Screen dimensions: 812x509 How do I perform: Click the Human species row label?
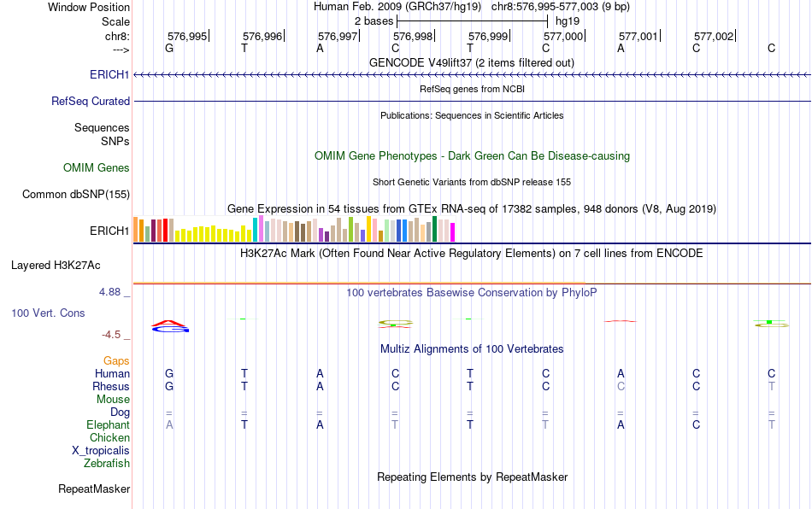point(112,373)
